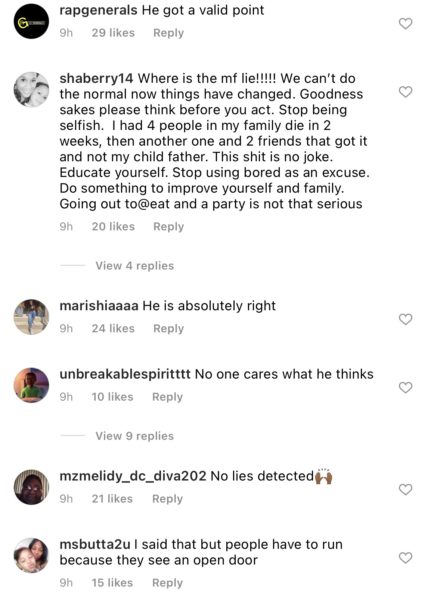Tap the heart next to msbutta2u's comment
Viewport: 437px width, 600px height.
coord(406,558)
